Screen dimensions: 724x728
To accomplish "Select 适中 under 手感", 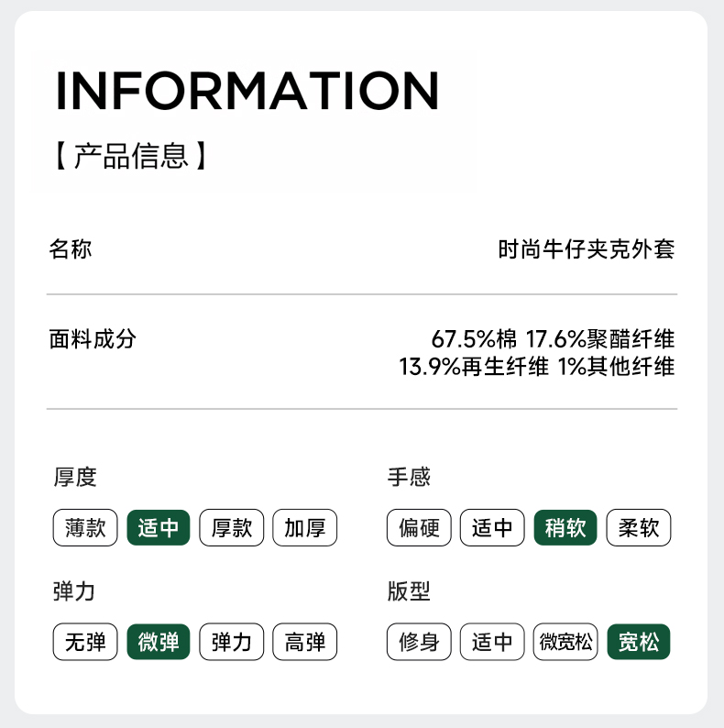I will click(492, 528).
